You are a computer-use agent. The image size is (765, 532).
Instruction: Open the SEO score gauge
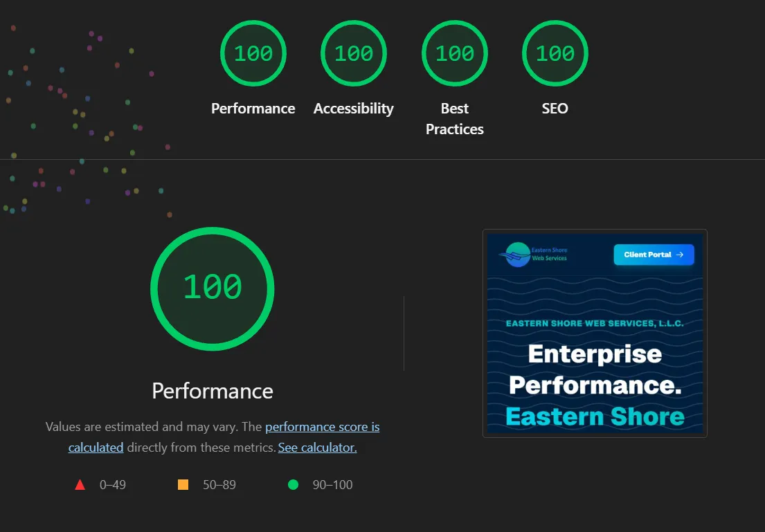pos(555,53)
